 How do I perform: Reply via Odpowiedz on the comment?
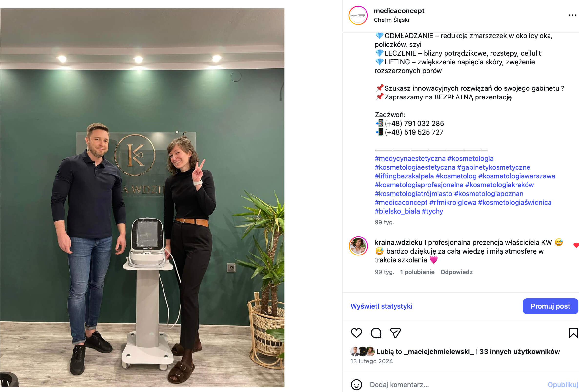[457, 272]
